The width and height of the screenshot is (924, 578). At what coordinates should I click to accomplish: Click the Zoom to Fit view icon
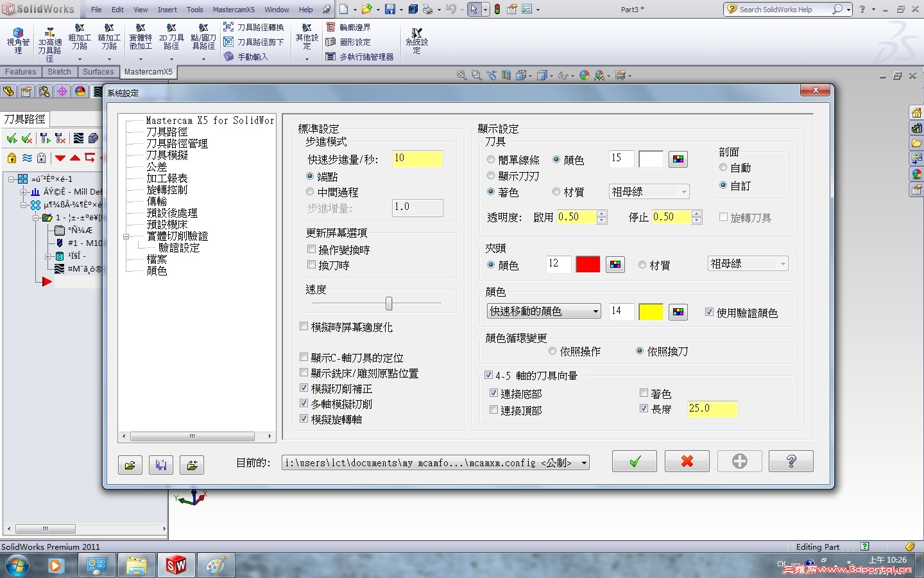pos(461,75)
